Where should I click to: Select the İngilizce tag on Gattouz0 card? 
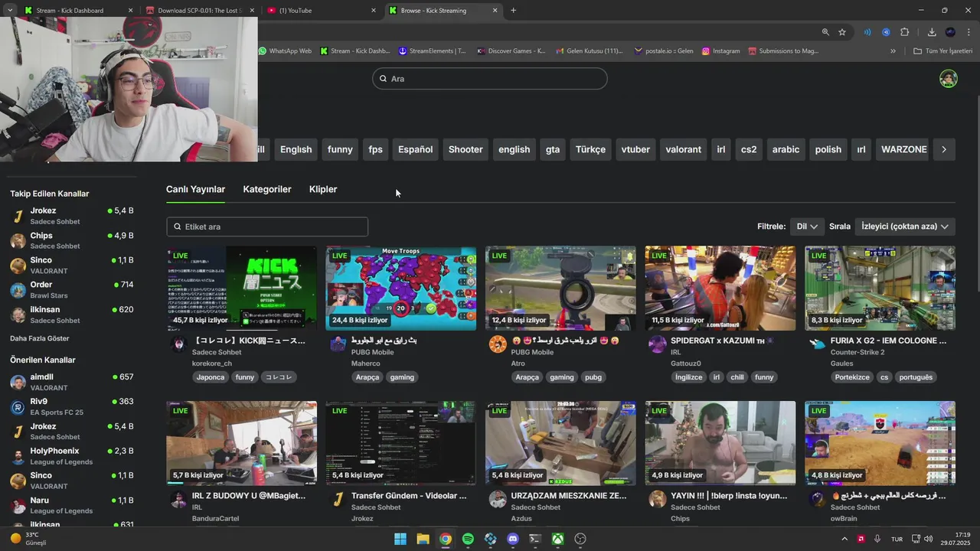[x=688, y=377]
